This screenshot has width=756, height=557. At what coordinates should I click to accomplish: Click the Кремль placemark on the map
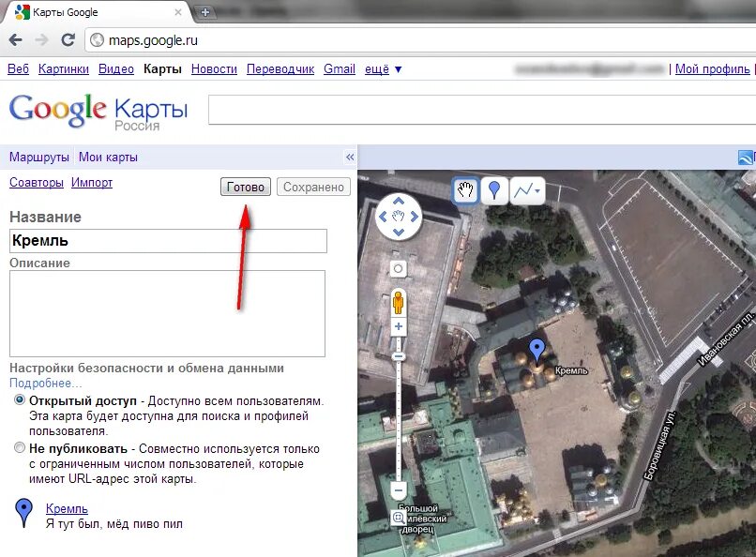(x=537, y=350)
